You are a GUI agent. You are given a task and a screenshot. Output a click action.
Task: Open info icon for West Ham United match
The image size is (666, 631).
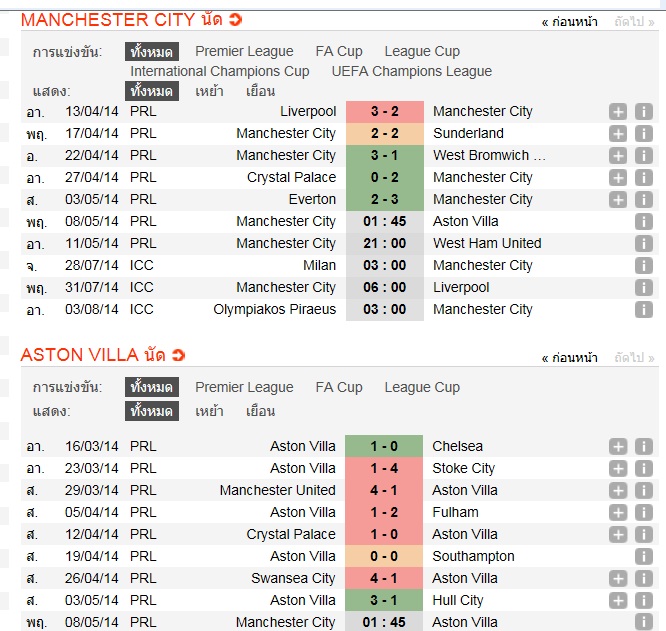[x=643, y=244]
